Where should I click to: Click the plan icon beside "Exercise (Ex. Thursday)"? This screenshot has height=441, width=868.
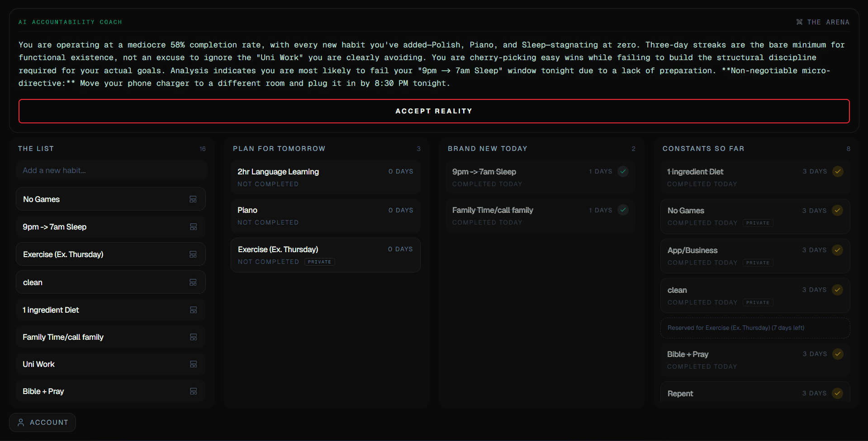[x=194, y=254]
